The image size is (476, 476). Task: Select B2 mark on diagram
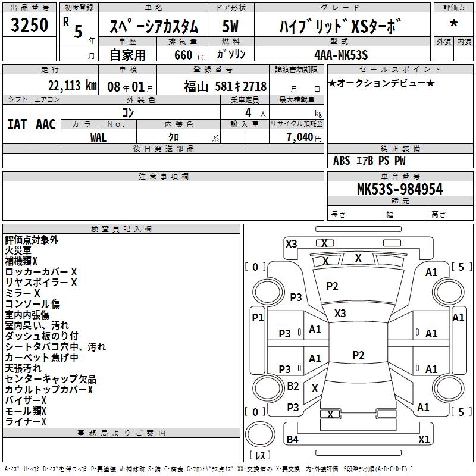point(293,386)
